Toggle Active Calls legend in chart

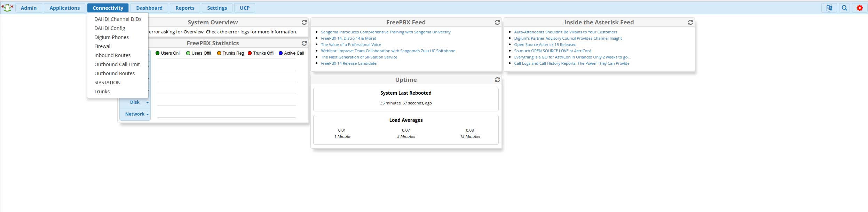point(291,53)
